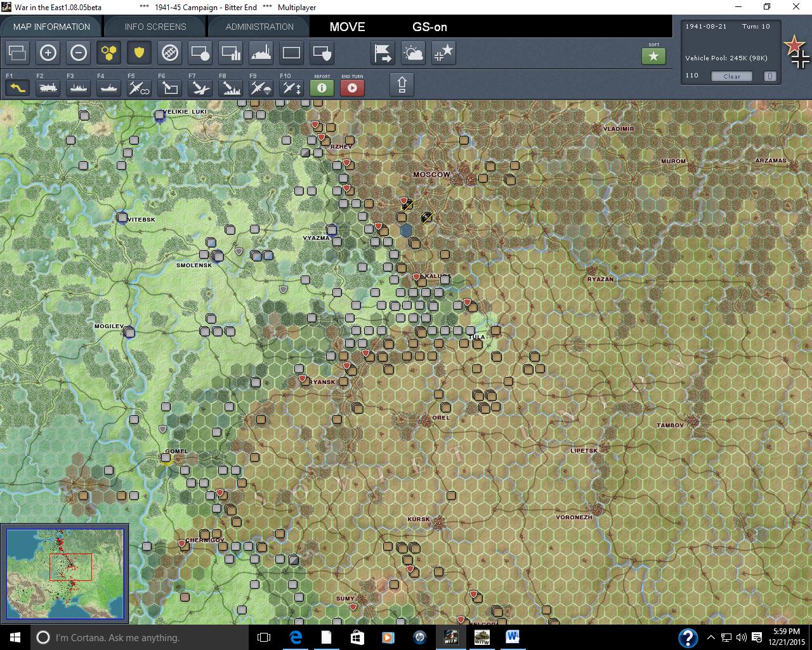Screen dimensions: 812x650
Task: Click the Clear button
Action: [x=731, y=76]
